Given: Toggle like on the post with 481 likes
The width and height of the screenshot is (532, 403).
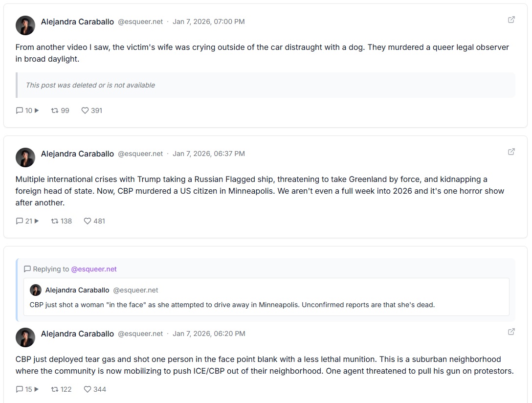Looking at the screenshot, I should (87, 221).
